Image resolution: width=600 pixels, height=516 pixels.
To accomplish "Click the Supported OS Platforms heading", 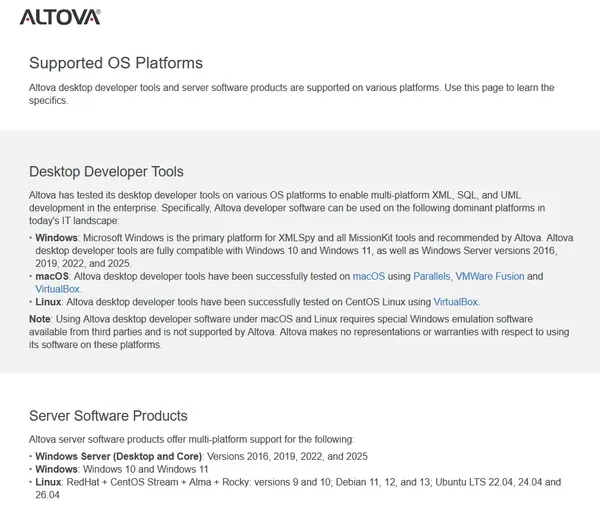I will tap(116, 63).
